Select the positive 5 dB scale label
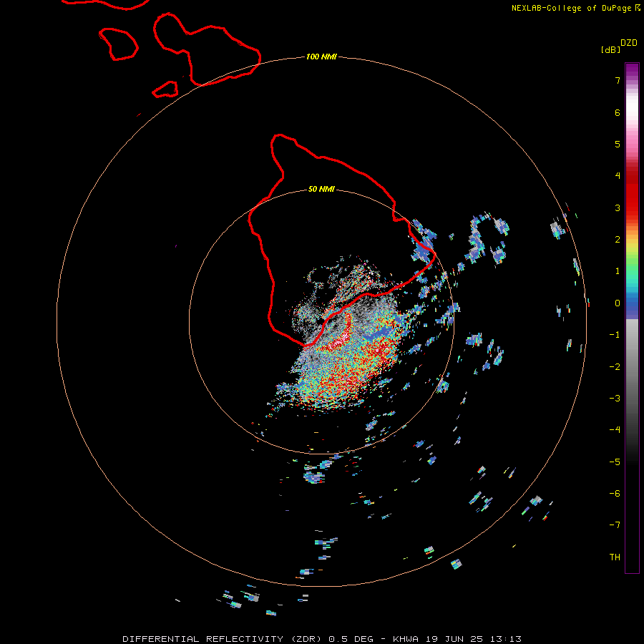This screenshot has width=644, height=644. pos(618,144)
